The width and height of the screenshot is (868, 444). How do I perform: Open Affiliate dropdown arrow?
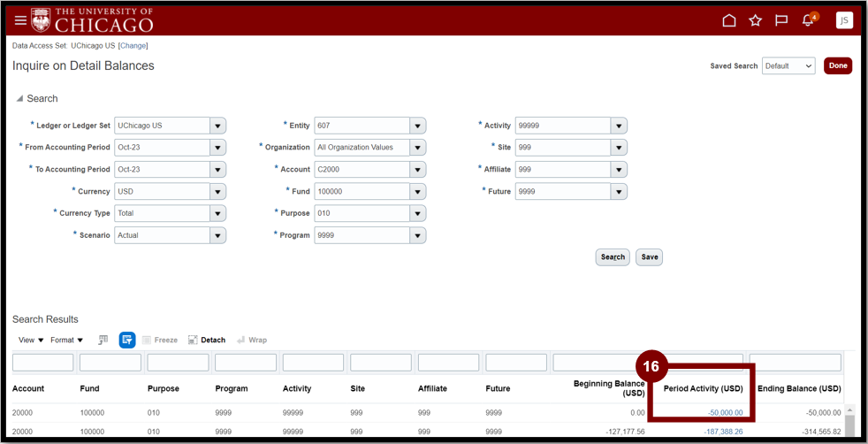(x=619, y=170)
